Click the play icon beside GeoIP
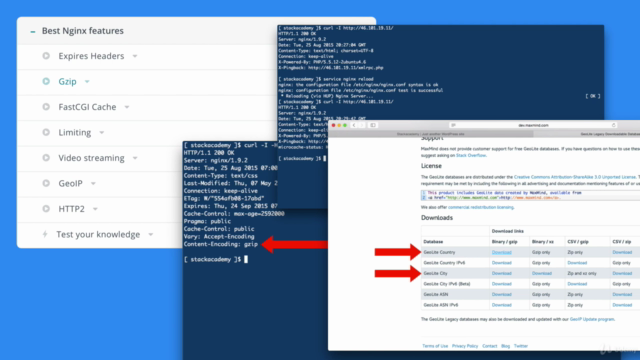 (x=46, y=183)
